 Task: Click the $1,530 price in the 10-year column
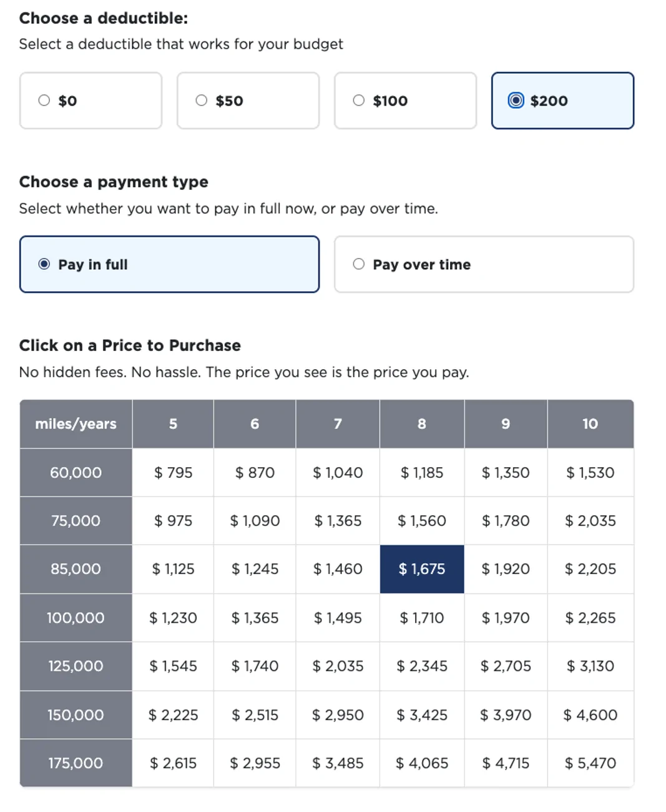590,473
